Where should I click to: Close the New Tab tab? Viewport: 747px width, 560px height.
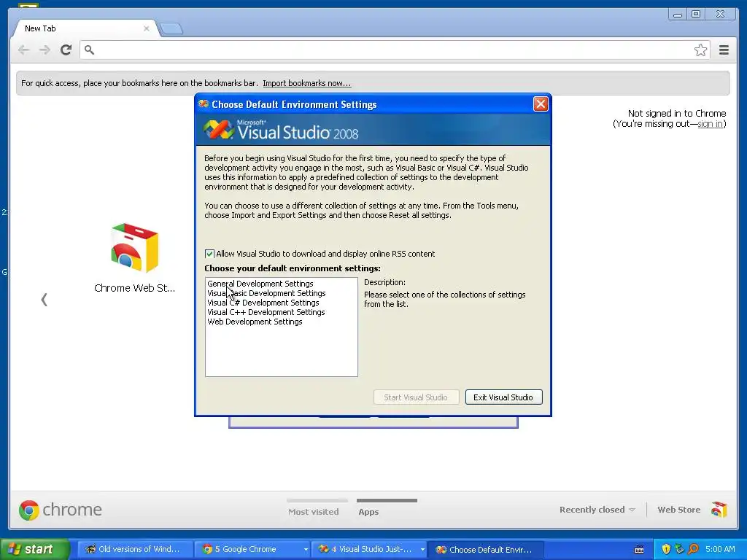146,28
